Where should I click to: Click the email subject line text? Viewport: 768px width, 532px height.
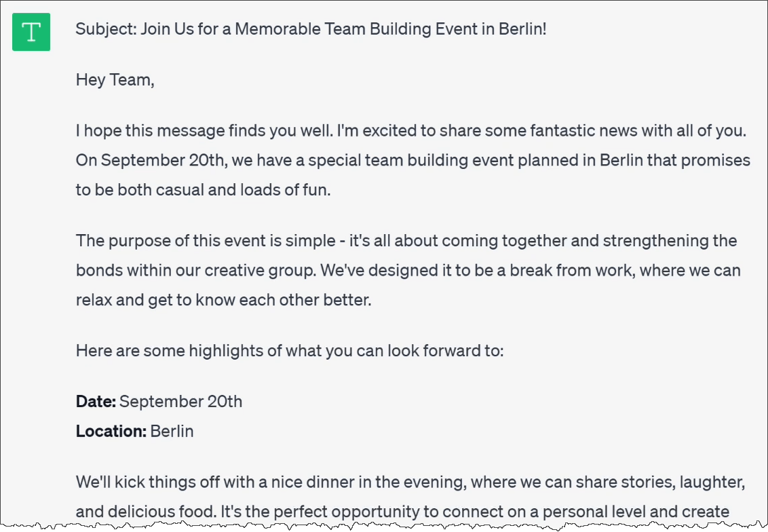tap(311, 30)
